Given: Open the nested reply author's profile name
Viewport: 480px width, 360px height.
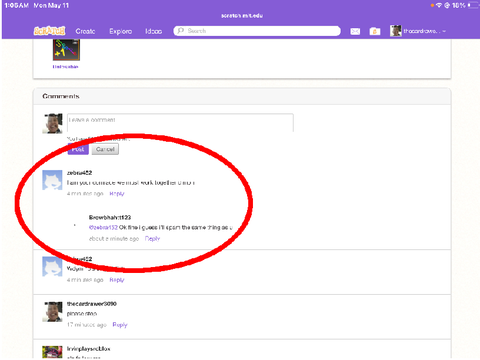Looking at the screenshot, I should (110, 217).
